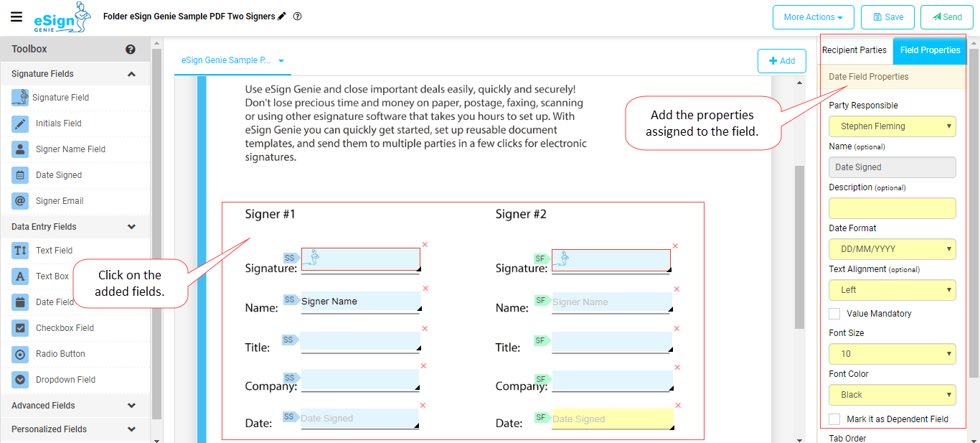Image resolution: width=980 pixels, height=443 pixels.
Task: Remove Signer #1 title field
Action: pos(425,329)
